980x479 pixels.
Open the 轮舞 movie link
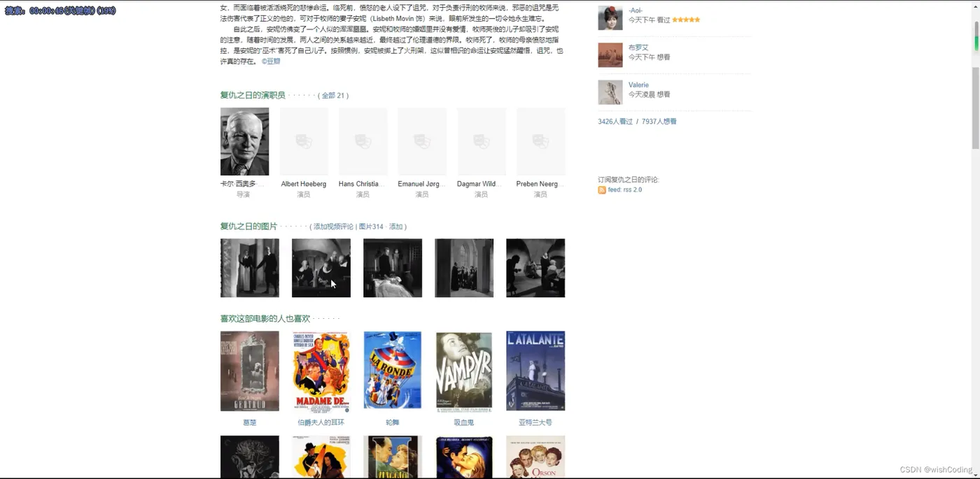point(392,422)
